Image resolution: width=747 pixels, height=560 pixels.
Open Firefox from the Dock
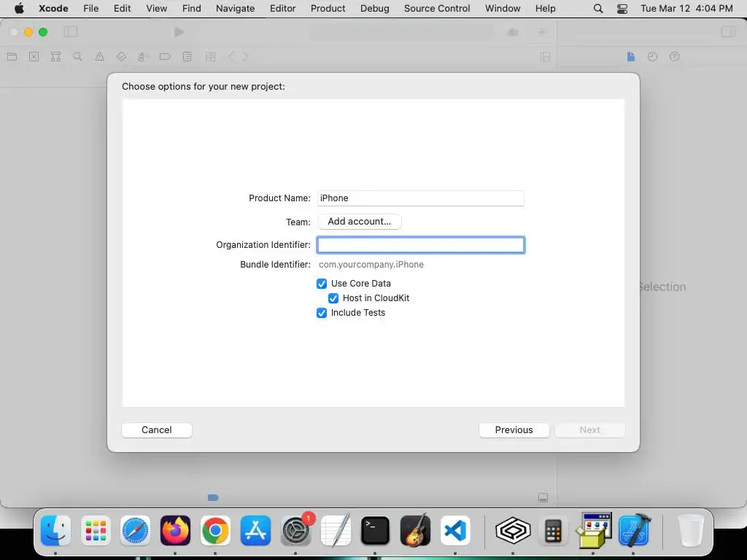click(x=175, y=531)
